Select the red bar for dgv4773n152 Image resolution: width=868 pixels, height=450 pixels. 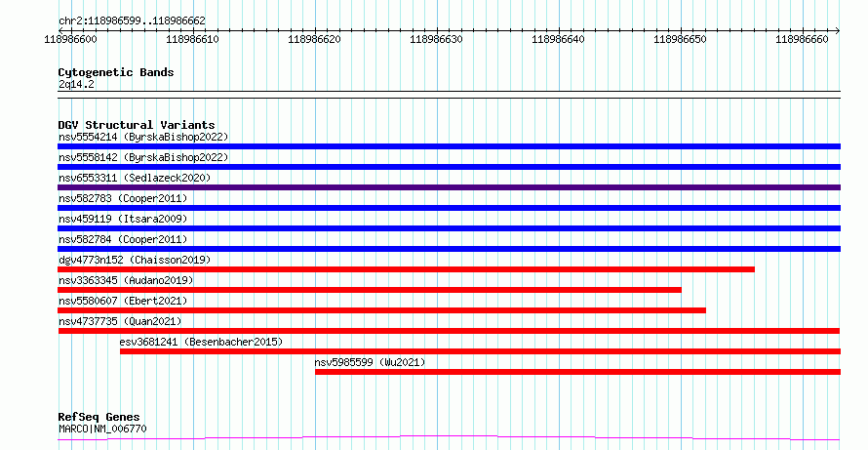[x=407, y=269]
